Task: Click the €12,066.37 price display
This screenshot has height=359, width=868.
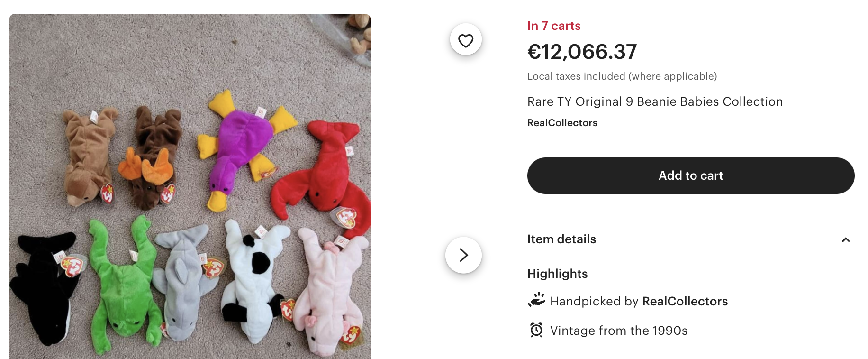Action: [582, 52]
